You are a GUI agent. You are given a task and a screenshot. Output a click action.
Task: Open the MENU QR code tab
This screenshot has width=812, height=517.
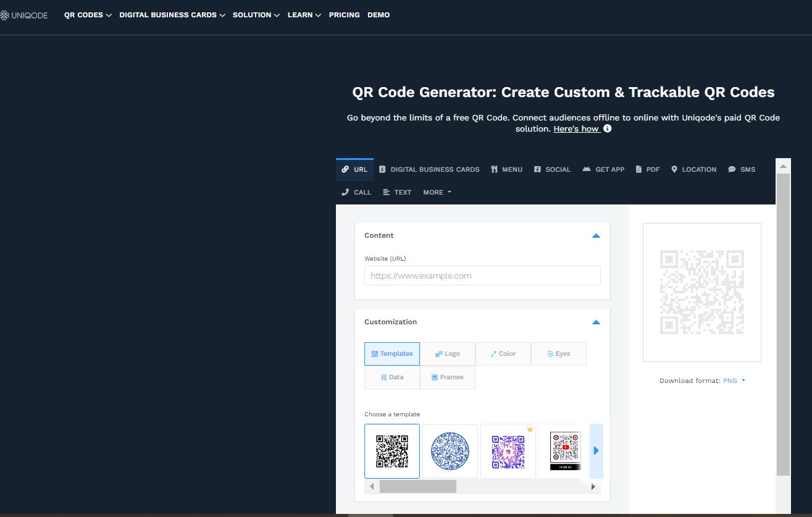pyautogui.click(x=506, y=169)
